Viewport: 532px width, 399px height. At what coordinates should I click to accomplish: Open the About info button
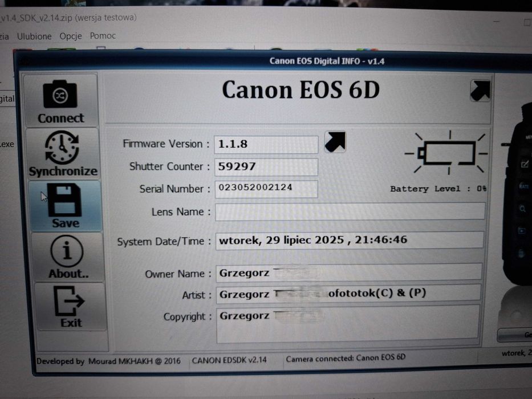point(67,257)
